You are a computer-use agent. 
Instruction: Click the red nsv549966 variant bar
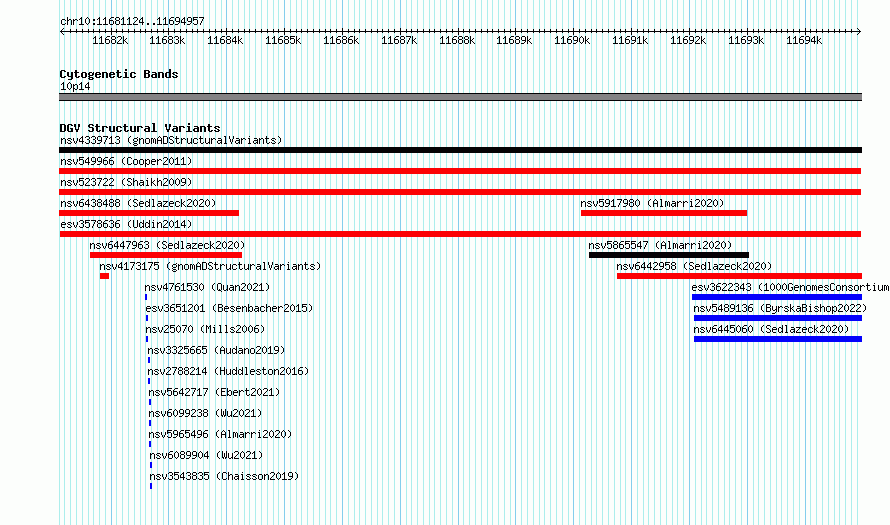click(x=460, y=171)
